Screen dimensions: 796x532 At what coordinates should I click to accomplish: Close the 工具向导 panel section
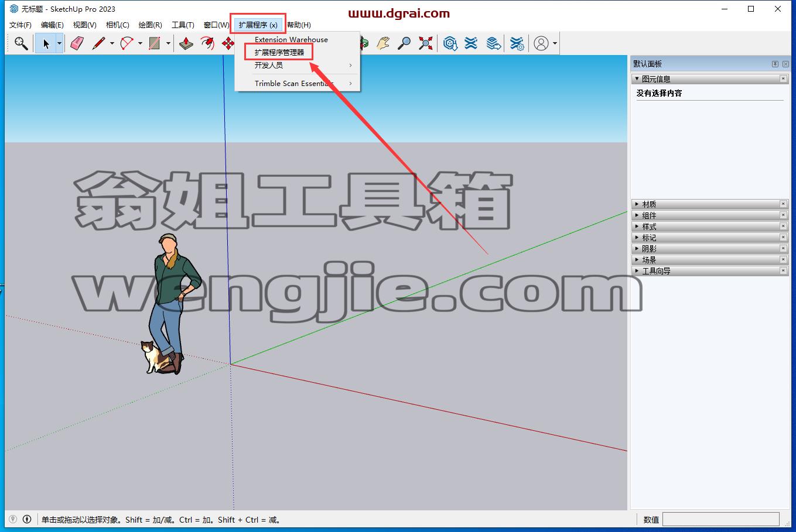pos(783,271)
